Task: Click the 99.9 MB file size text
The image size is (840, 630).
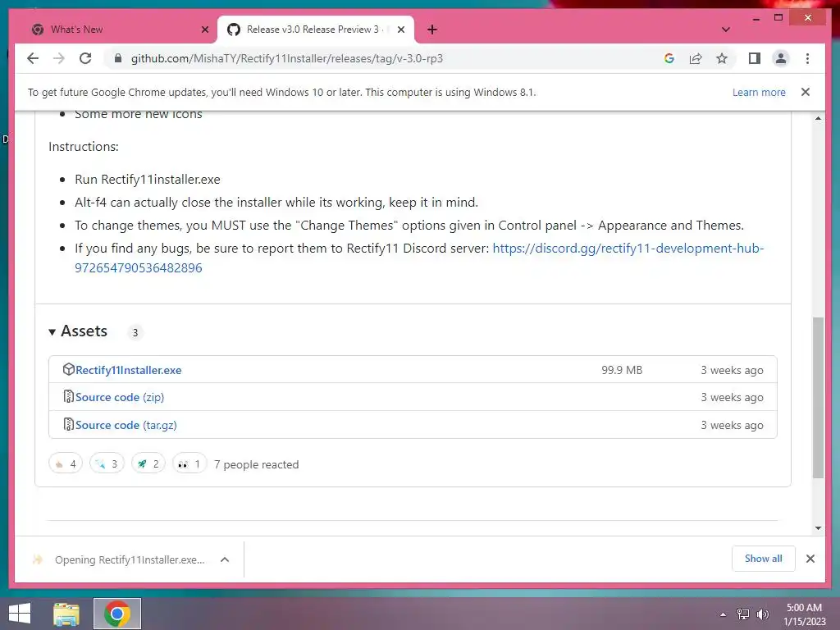Action: pos(622,370)
